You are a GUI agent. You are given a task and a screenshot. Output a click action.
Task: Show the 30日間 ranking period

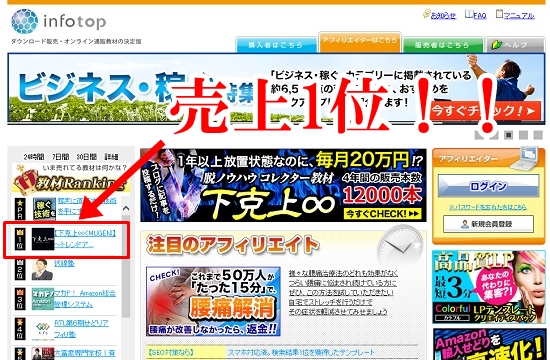(x=87, y=156)
